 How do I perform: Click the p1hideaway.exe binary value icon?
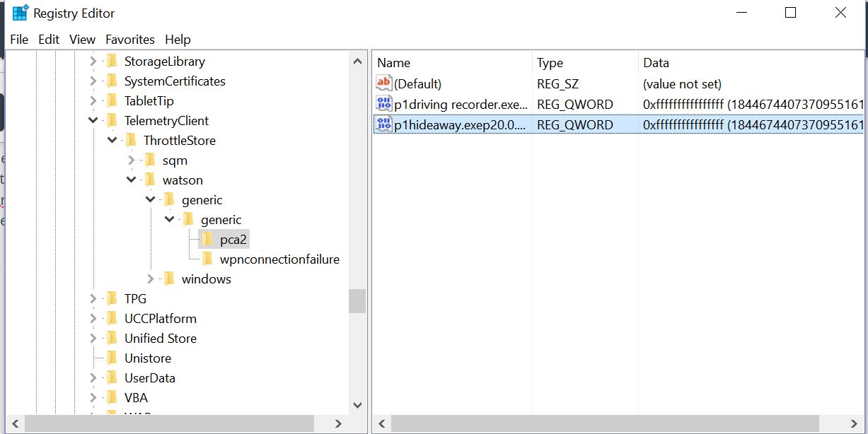coord(384,124)
